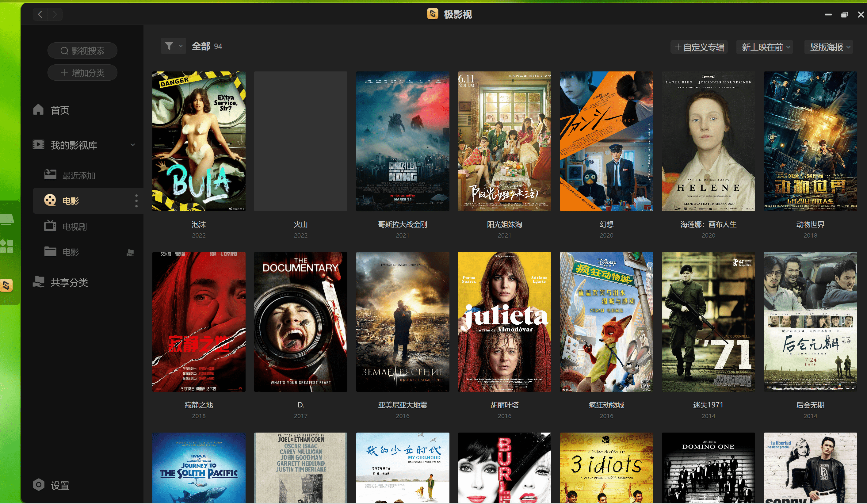
Task: Click the 首页 home icon
Action: [x=38, y=110]
